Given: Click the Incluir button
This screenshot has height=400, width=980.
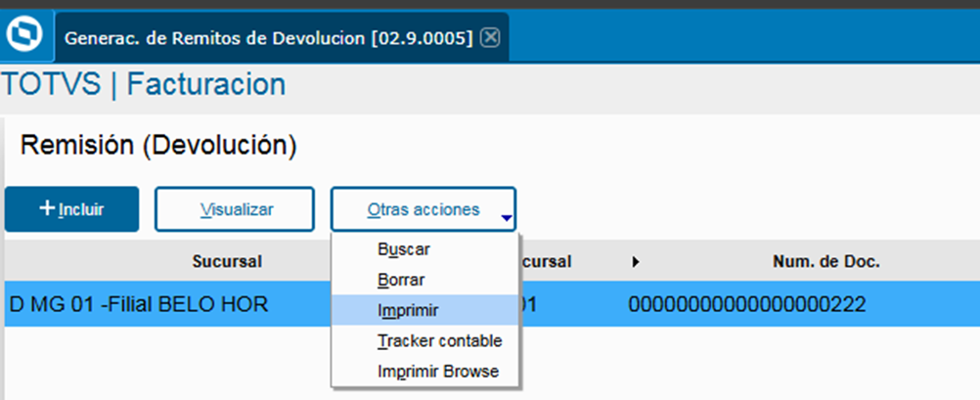Looking at the screenshot, I should [71, 209].
